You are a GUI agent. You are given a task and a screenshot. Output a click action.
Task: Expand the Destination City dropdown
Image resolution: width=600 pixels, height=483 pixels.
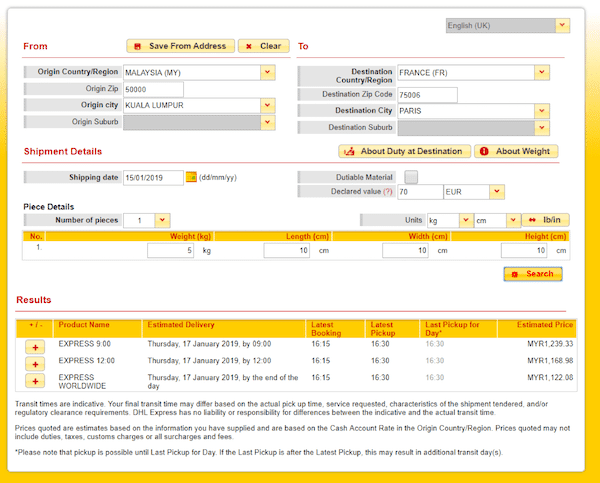pyautogui.click(x=541, y=111)
